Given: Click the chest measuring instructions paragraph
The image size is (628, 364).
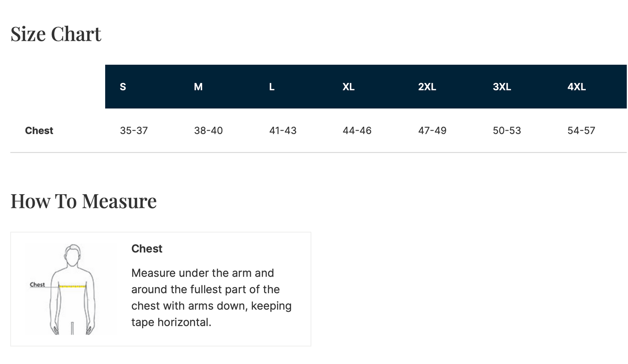Looking at the screenshot, I should 212,298.
